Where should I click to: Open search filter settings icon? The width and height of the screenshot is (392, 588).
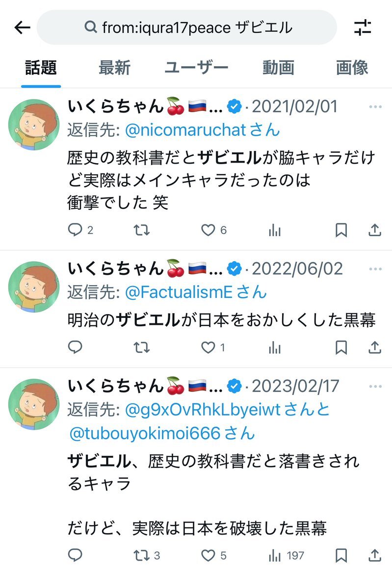point(363,27)
